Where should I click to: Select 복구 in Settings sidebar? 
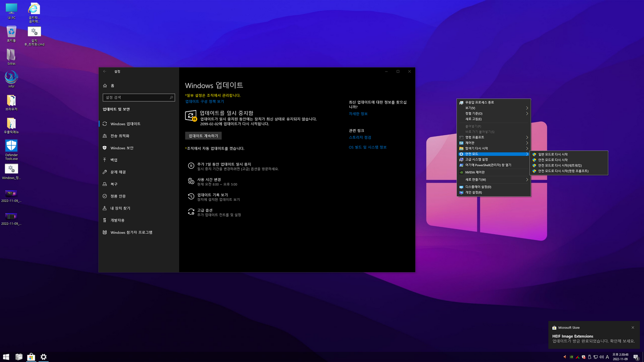coord(139,184)
